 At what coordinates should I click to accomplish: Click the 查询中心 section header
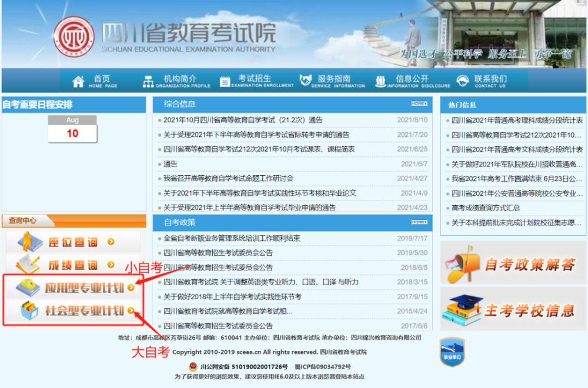pyautogui.click(x=74, y=220)
